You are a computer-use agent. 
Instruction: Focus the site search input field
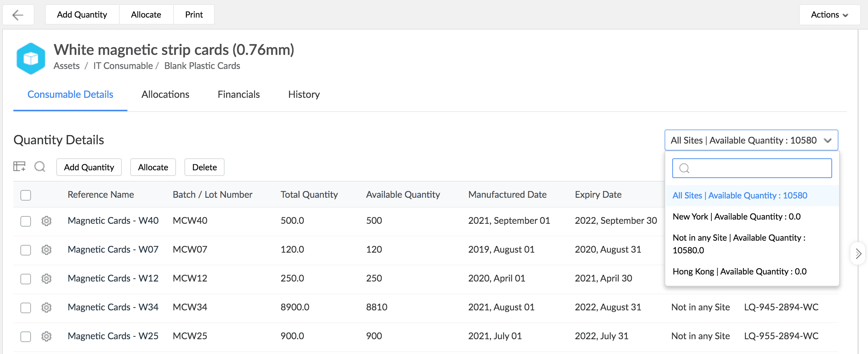click(x=757, y=168)
